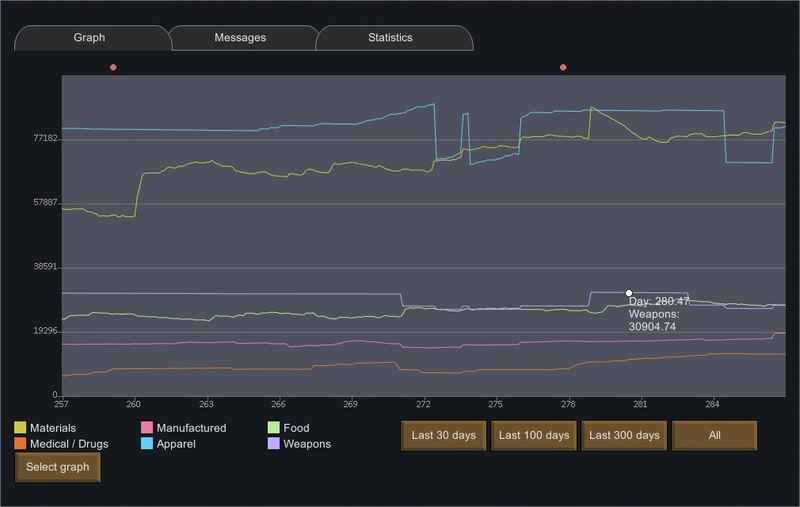Open the Select graph chooser

coord(58,467)
